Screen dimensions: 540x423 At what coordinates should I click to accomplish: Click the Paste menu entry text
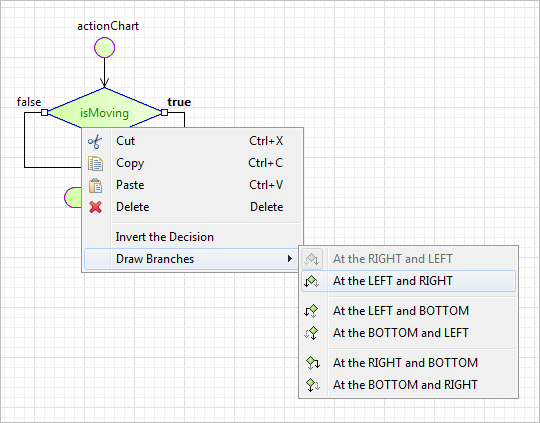point(130,185)
